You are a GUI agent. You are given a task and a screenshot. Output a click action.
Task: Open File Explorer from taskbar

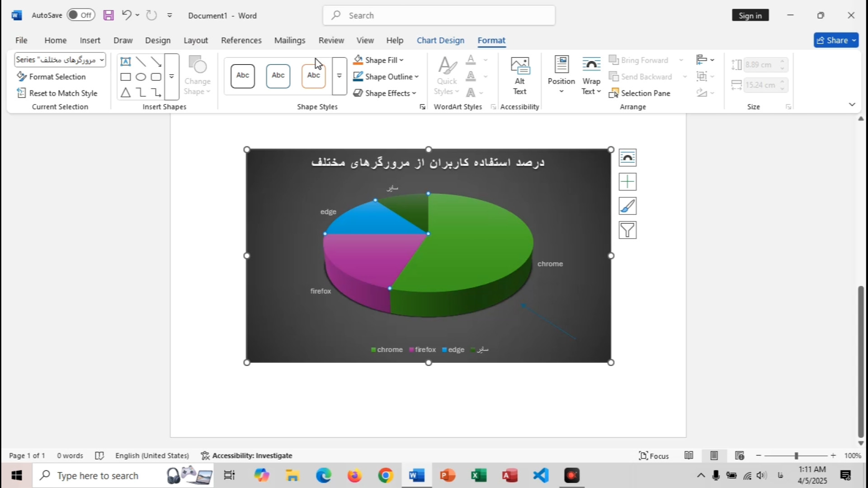coord(292,475)
